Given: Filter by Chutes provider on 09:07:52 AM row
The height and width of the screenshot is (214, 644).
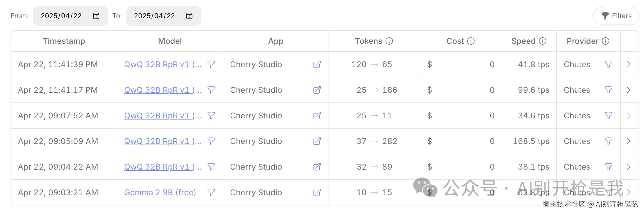Looking at the screenshot, I should 608,116.
